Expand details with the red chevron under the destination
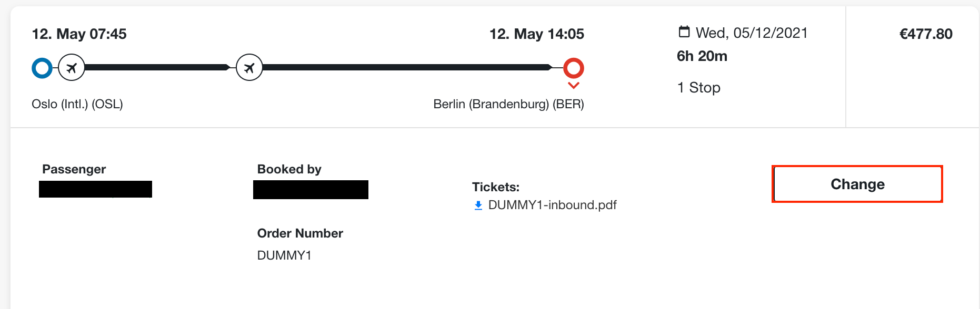980x309 pixels. pyautogui.click(x=574, y=86)
